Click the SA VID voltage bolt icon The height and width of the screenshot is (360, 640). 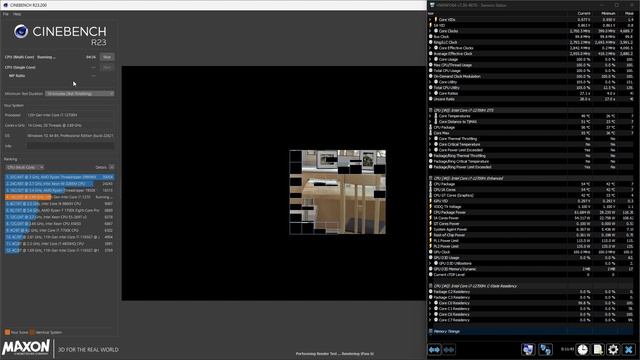coord(431,25)
